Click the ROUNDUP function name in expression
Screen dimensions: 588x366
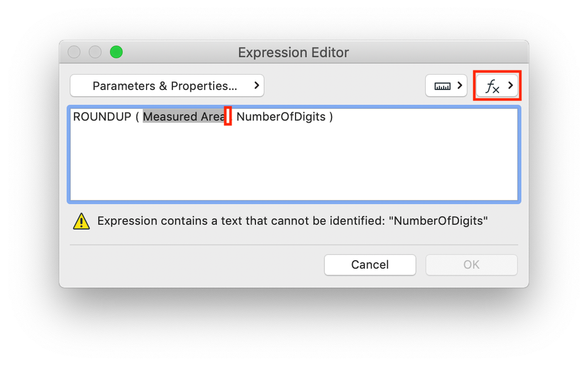click(102, 117)
